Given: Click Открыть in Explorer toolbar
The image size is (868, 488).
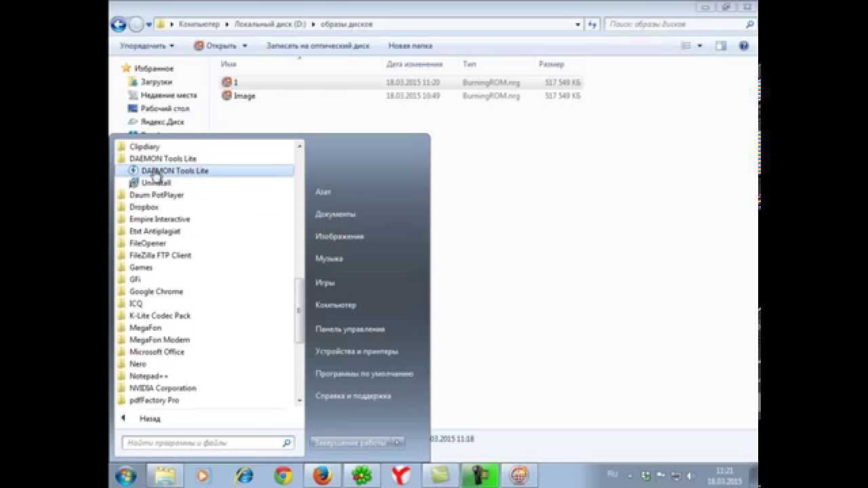Looking at the screenshot, I should pos(216,46).
